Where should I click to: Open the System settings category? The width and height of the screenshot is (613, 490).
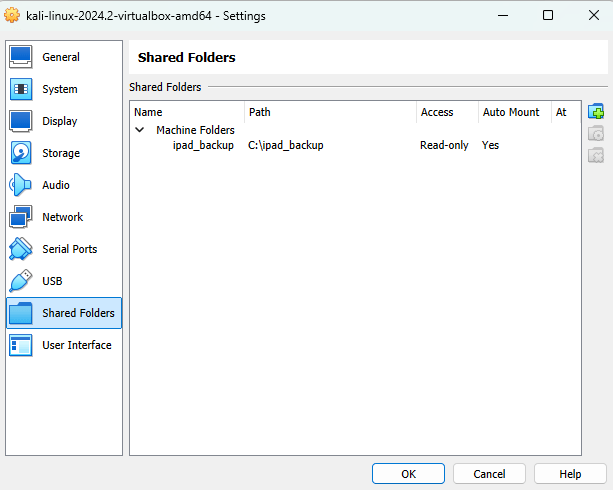point(59,89)
